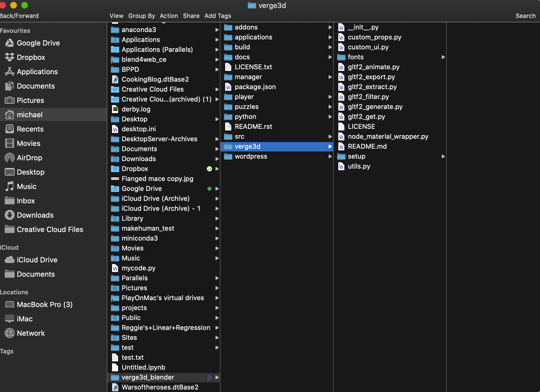Click Add Tags in toolbar

218,16
